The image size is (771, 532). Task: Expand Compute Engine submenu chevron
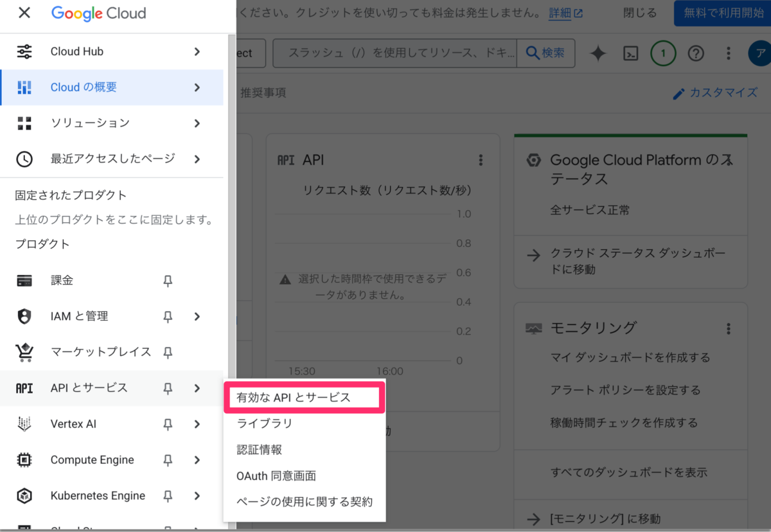tap(197, 460)
